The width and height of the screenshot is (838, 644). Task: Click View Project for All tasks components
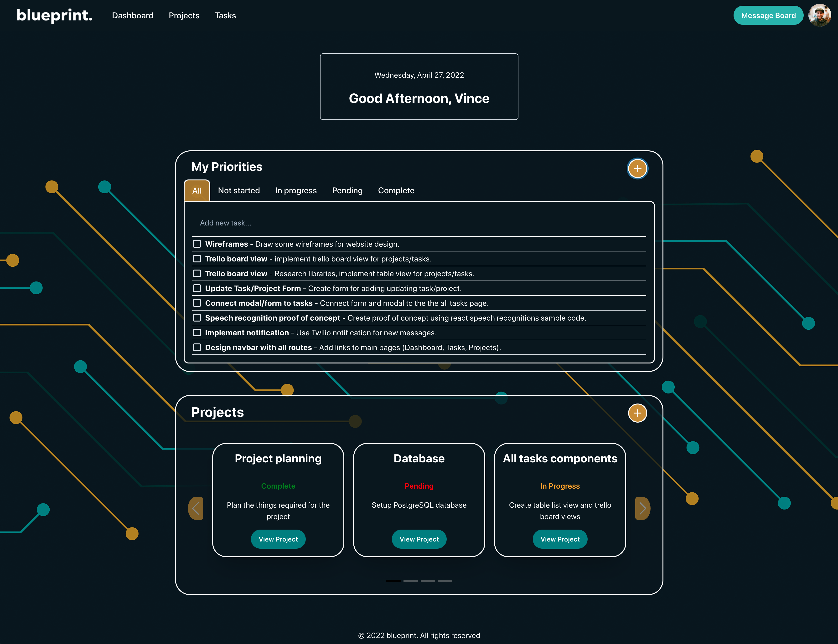[560, 539]
